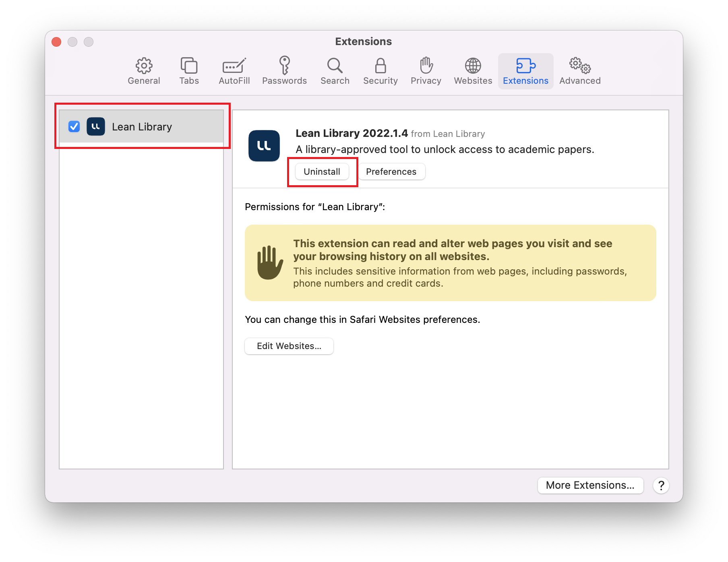Open Lean Library Preferences

(391, 171)
